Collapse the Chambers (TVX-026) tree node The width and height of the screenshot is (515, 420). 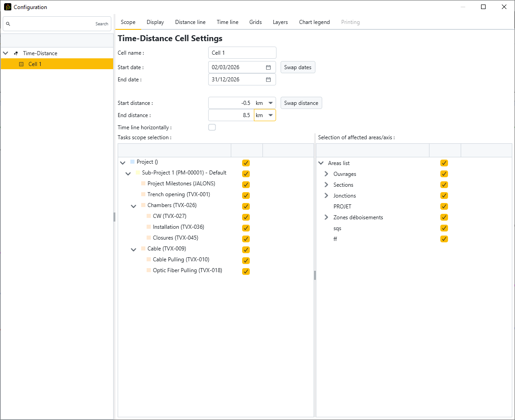click(134, 206)
